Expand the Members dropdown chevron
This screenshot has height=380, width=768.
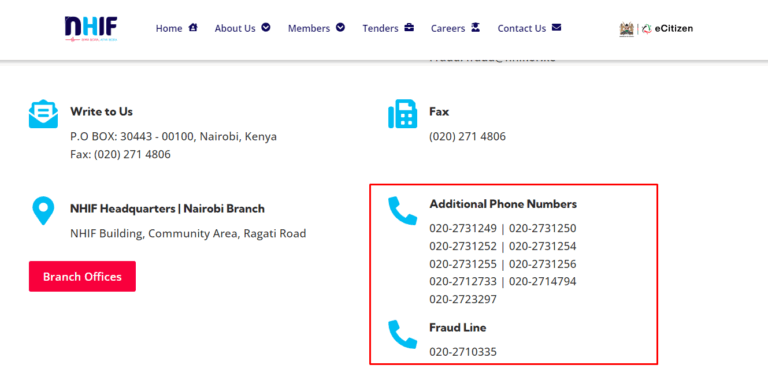[340, 27]
